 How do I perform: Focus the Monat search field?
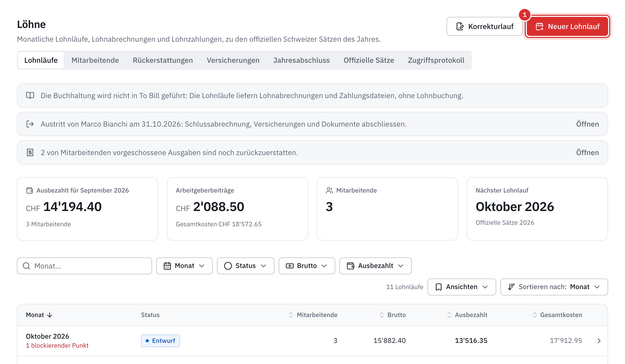pyautogui.click(x=84, y=266)
